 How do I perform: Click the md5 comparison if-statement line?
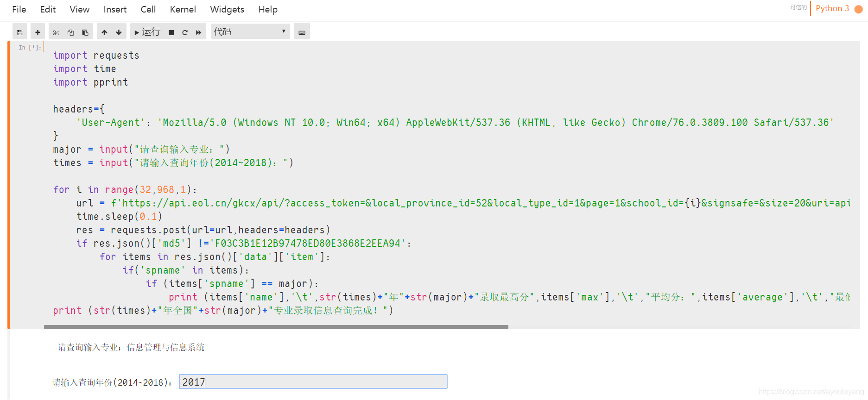click(x=244, y=244)
